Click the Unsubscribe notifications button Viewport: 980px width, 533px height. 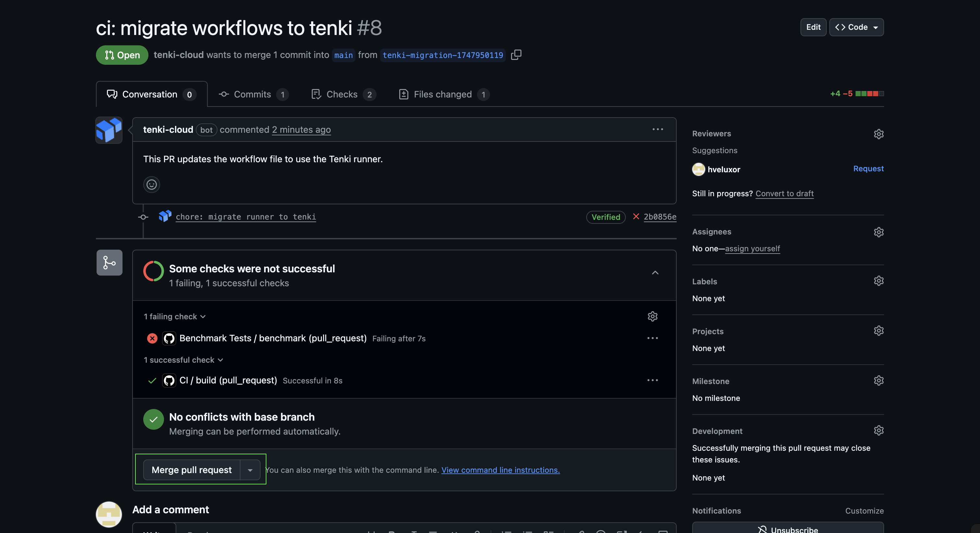click(788, 528)
